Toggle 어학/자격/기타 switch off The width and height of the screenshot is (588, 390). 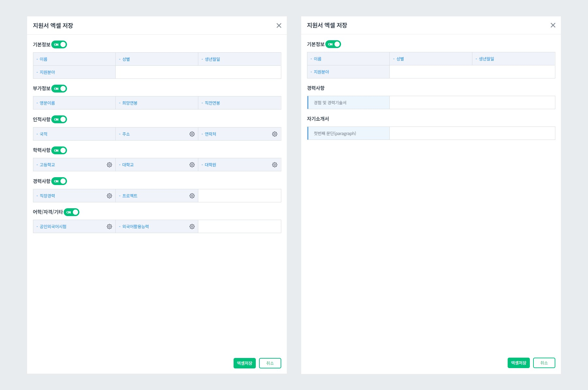tap(72, 212)
